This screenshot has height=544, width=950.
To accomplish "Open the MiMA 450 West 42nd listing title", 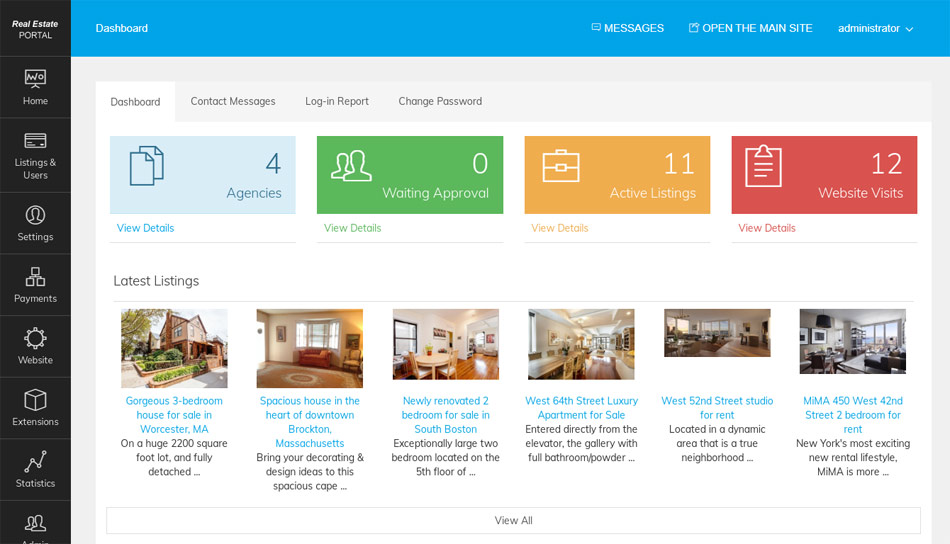I will tap(853, 414).
